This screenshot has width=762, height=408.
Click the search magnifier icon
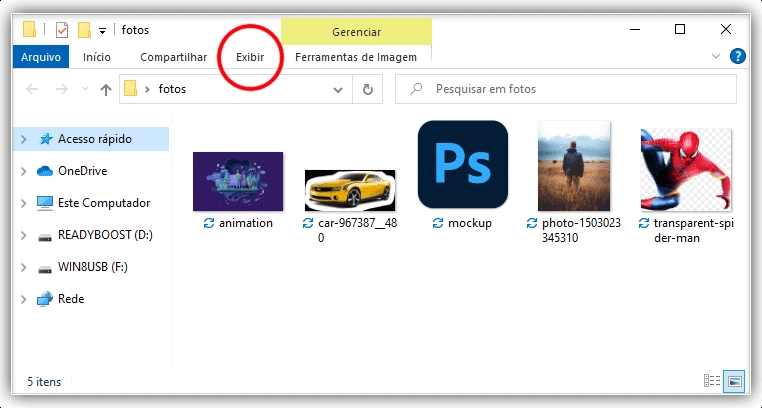(x=416, y=89)
